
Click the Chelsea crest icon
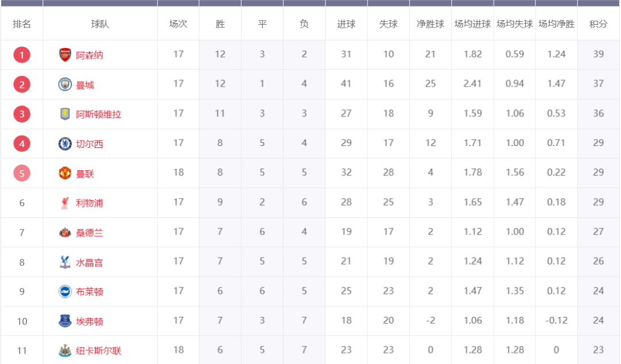tap(65, 144)
